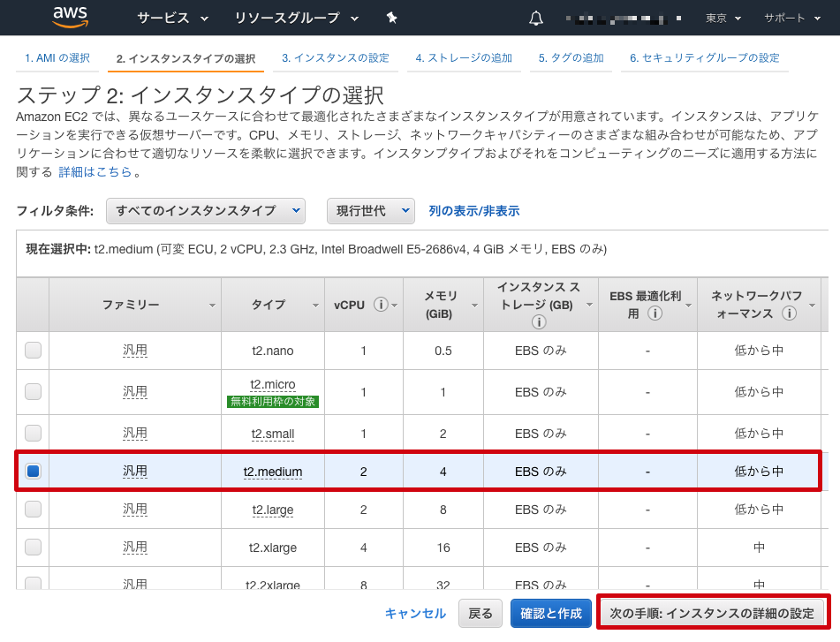The width and height of the screenshot is (840, 642).
Task: Click the blurred account name in navbar
Action: click(x=623, y=19)
